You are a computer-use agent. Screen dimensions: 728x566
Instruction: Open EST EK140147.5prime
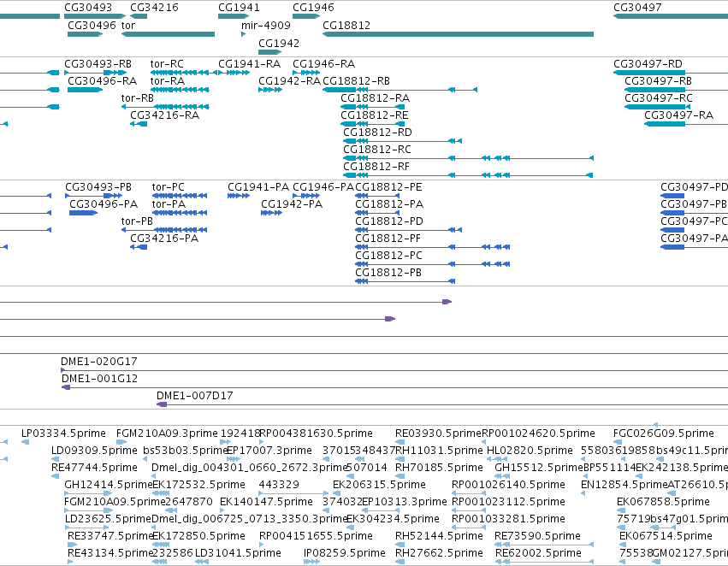[x=266, y=502]
